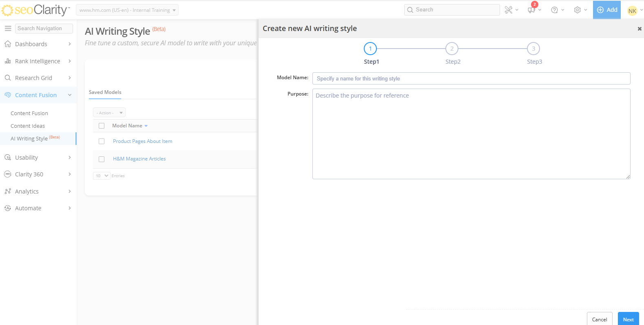Open the Action dropdown

coord(109,113)
